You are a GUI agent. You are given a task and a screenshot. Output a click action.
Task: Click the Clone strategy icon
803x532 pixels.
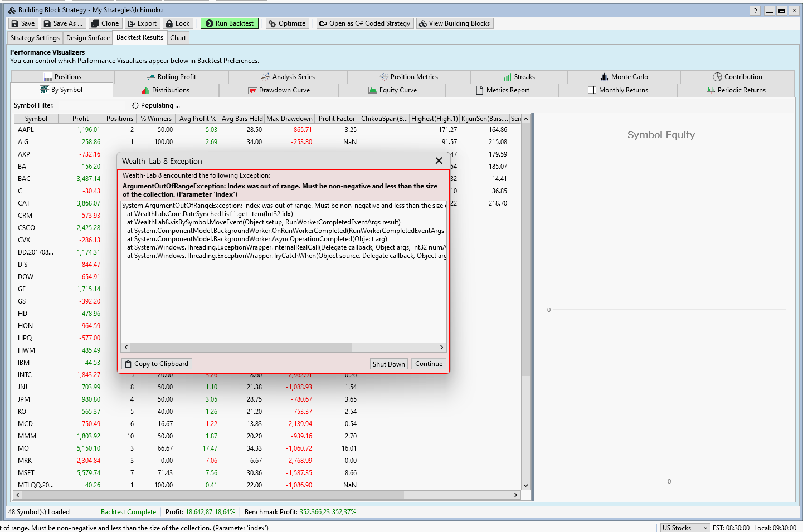95,23
